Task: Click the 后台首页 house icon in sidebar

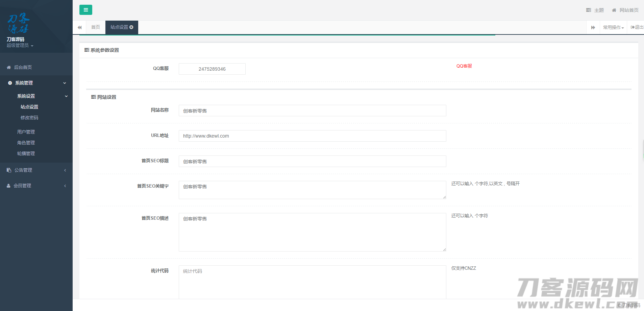Action: (8, 67)
